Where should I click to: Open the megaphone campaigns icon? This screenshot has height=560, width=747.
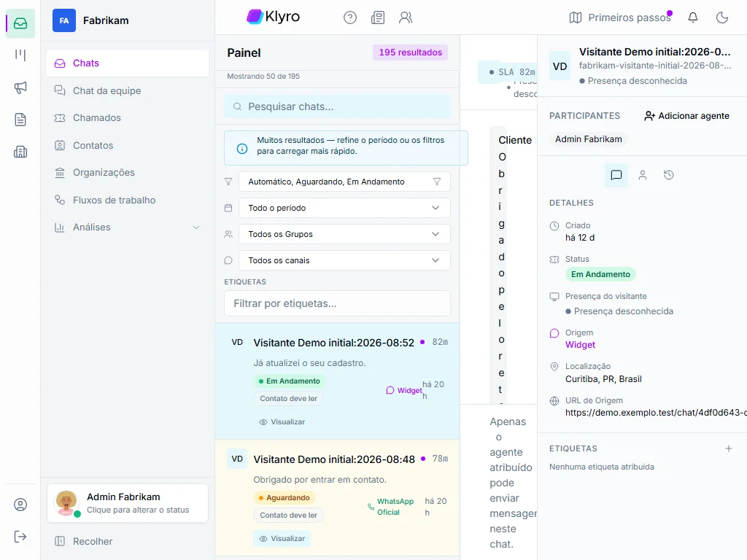click(x=20, y=87)
